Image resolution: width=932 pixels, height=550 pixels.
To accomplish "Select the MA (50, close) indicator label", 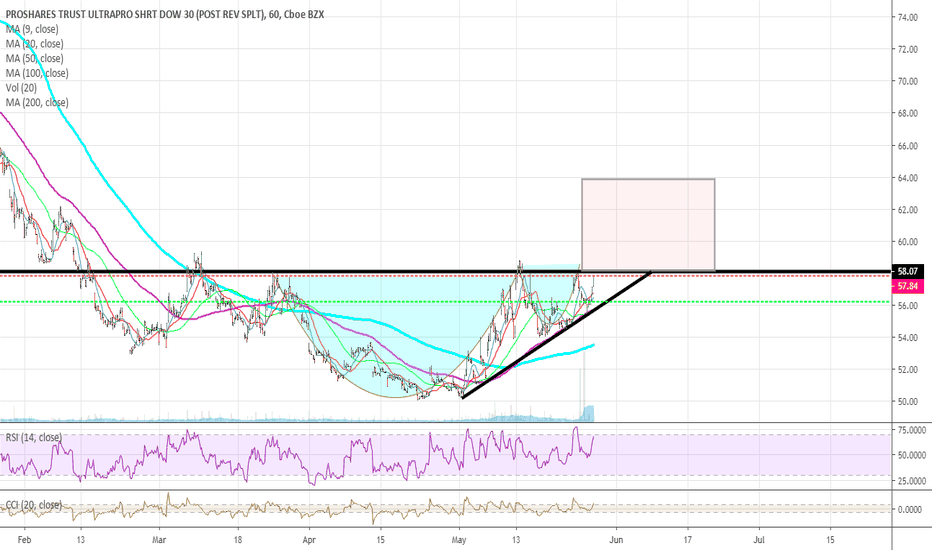I will [x=34, y=58].
